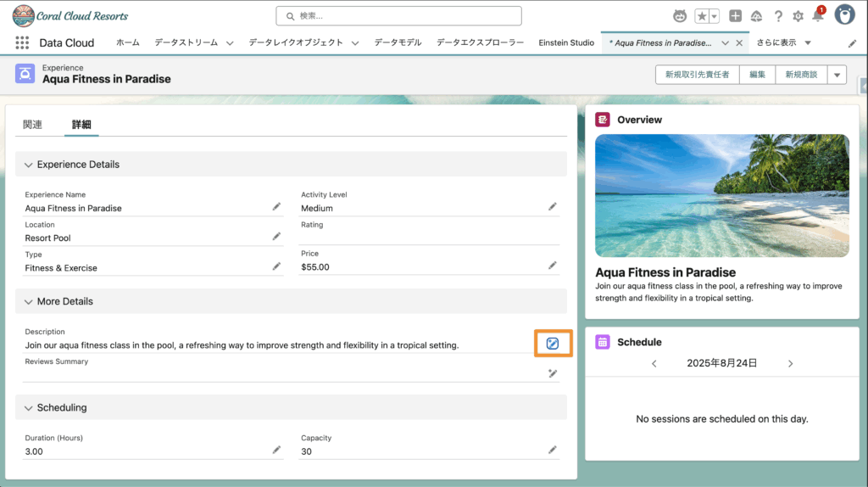Screen dimensions: 868x487
Task: Click the 編集 button
Action: 757,75
